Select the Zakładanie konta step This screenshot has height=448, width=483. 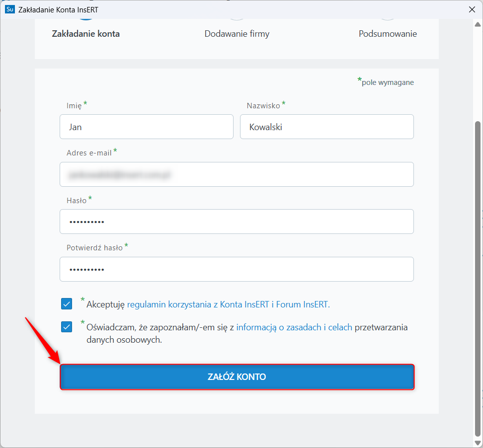coord(86,34)
